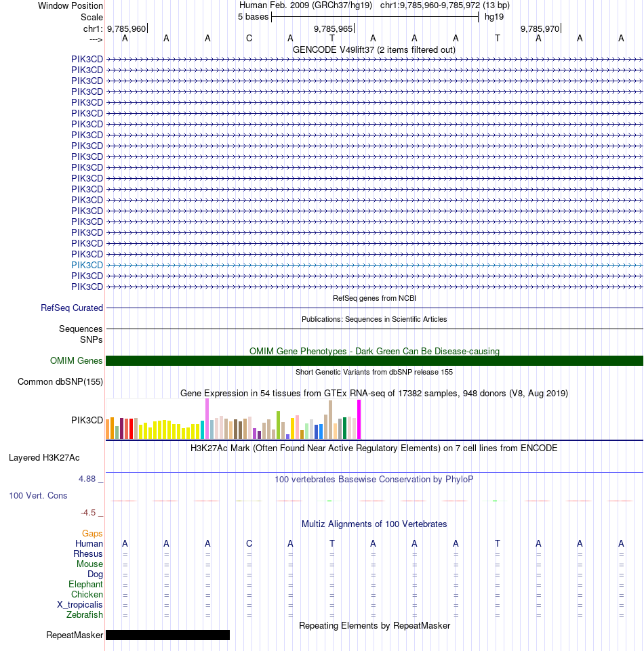Click the light-blue PIK3CD transcript arrow line

[374, 265]
